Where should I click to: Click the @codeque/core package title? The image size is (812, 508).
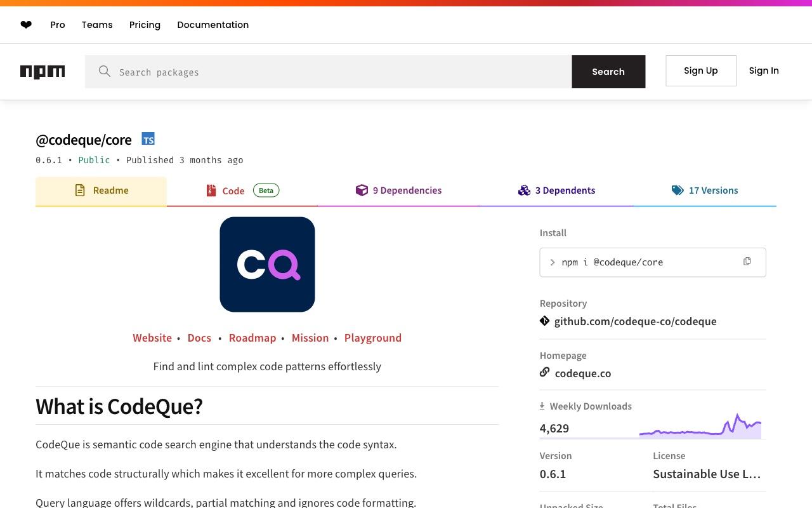[x=84, y=140]
